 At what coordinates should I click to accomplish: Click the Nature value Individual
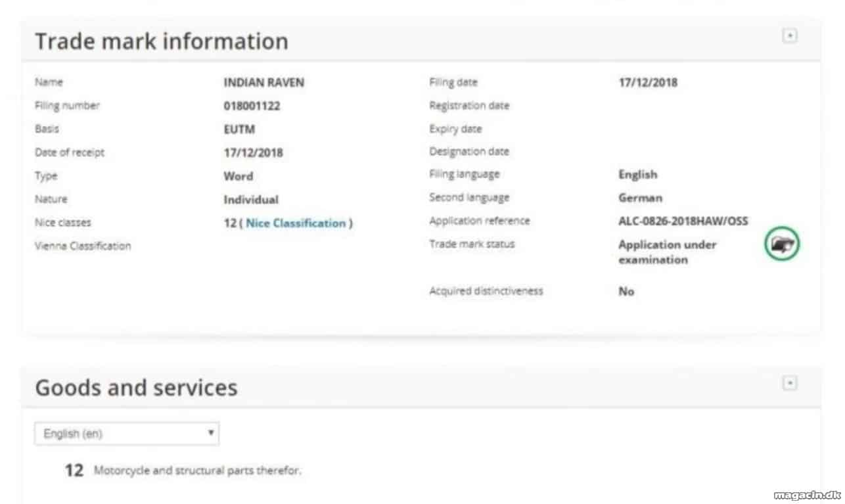[x=251, y=200]
